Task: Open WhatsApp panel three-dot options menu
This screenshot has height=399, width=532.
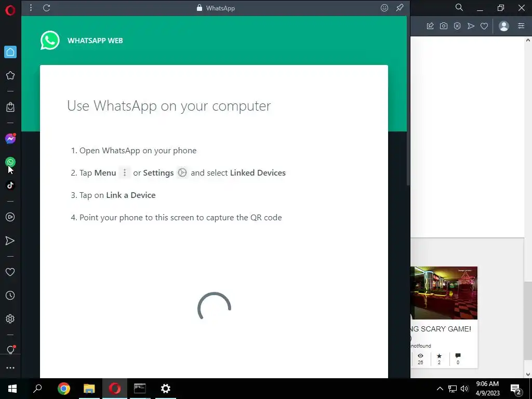Action: tap(31, 8)
